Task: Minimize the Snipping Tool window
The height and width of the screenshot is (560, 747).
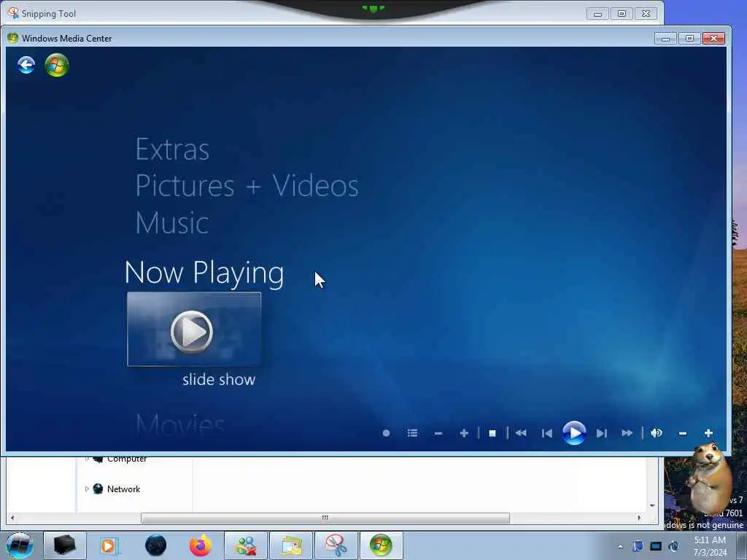Action: coord(597,14)
